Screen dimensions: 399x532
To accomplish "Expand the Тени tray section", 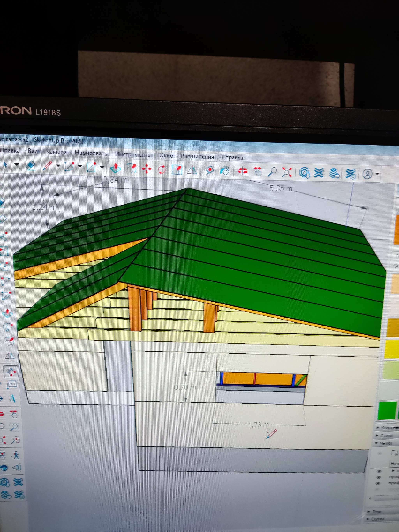I will [377, 512].
